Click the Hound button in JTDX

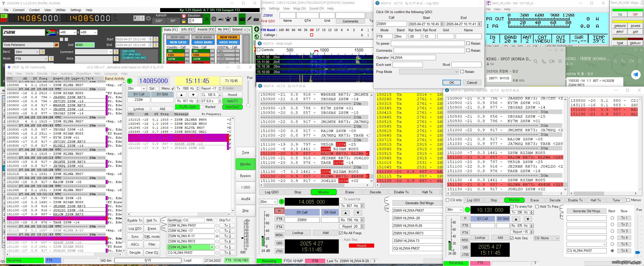tap(232, 95)
